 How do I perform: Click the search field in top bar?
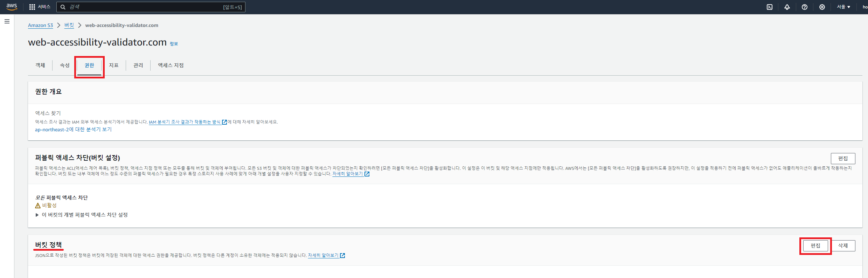pyautogui.click(x=151, y=7)
